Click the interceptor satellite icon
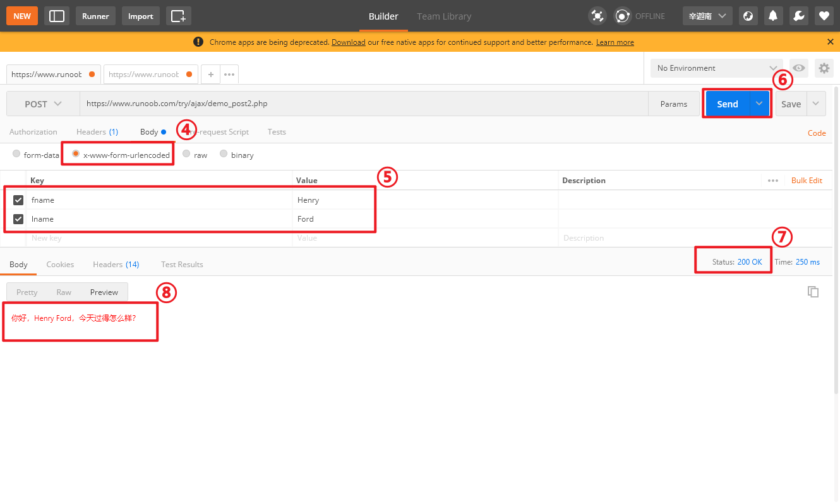The image size is (840, 504). tap(597, 16)
